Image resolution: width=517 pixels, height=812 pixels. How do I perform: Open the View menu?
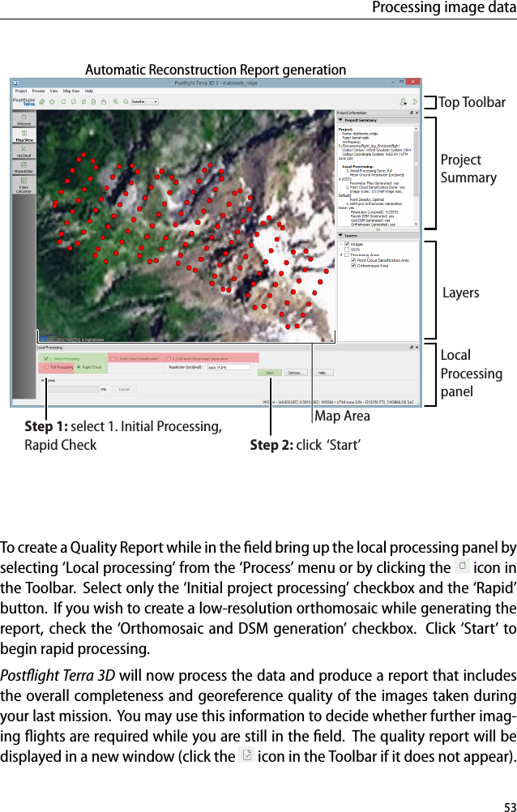point(53,91)
